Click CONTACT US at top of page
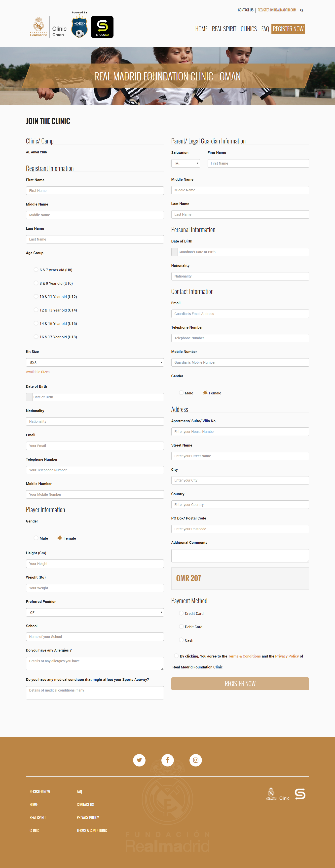 246,10
